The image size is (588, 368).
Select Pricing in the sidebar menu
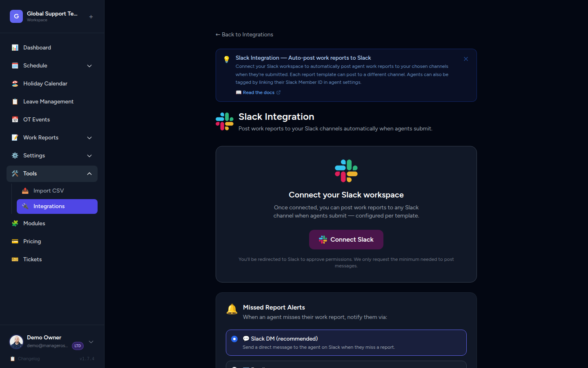(33, 241)
